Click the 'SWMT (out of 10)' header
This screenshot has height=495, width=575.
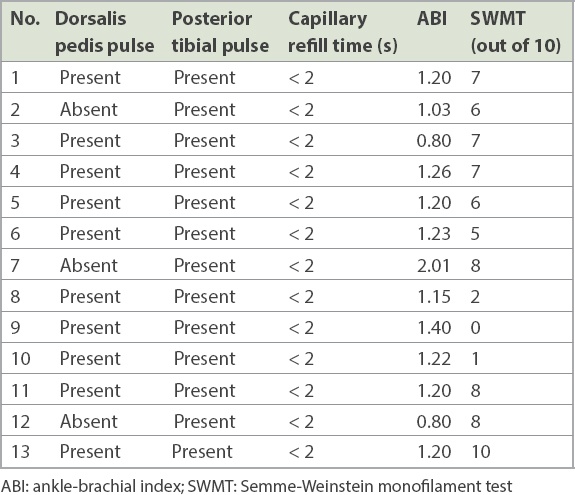point(516,32)
